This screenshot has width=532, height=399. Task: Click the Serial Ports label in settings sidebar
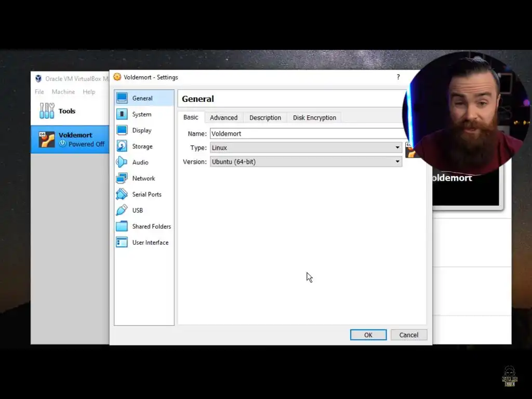tap(147, 194)
